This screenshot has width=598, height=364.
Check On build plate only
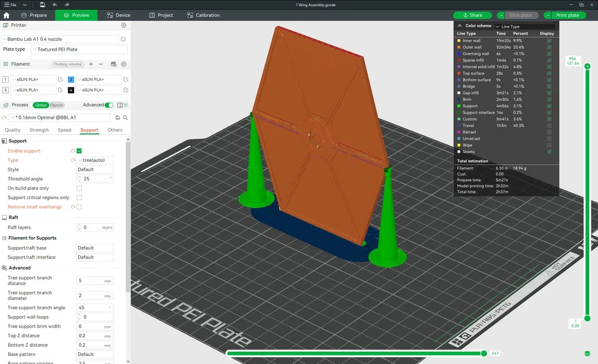click(79, 188)
